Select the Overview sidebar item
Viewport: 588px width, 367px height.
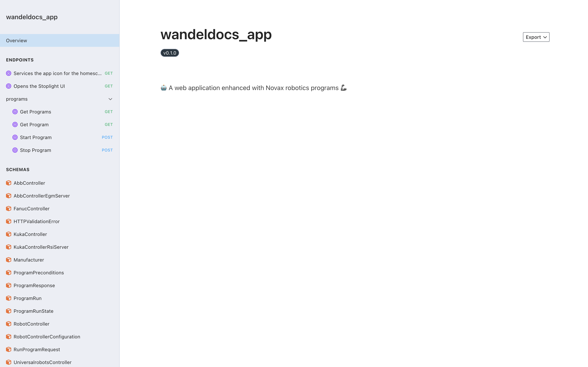click(x=60, y=41)
